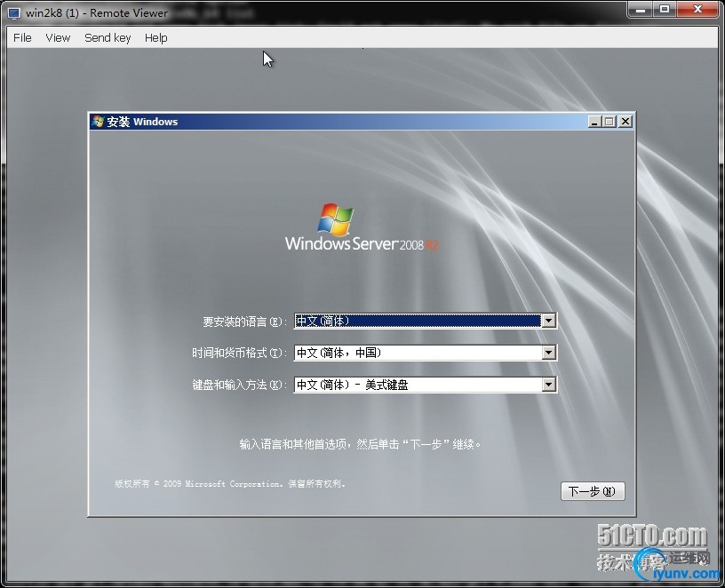Minimize the 安装 Windows dialog

coord(594,122)
